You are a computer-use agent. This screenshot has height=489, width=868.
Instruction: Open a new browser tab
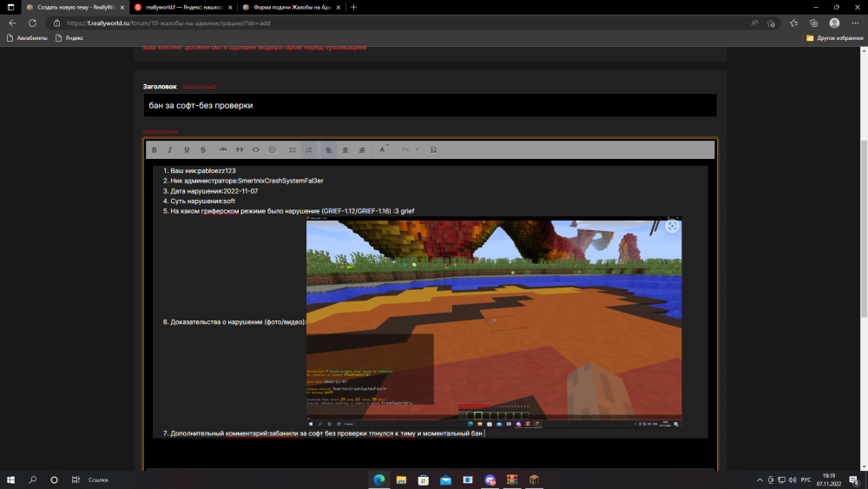pyautogui.click(x=354, y=7)
